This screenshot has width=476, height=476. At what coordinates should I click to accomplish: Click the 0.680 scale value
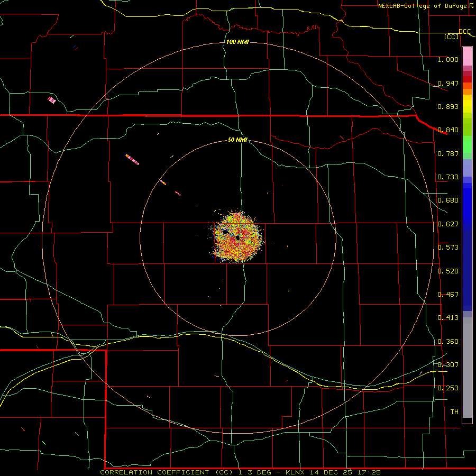pos(448,200)
